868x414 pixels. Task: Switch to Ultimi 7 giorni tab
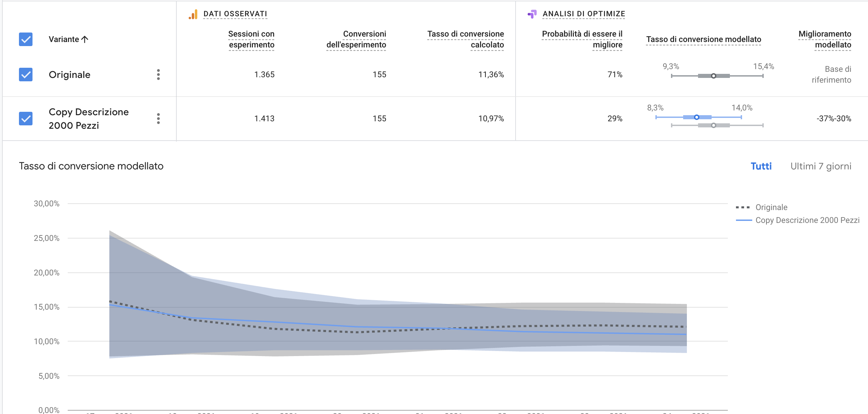821,166
